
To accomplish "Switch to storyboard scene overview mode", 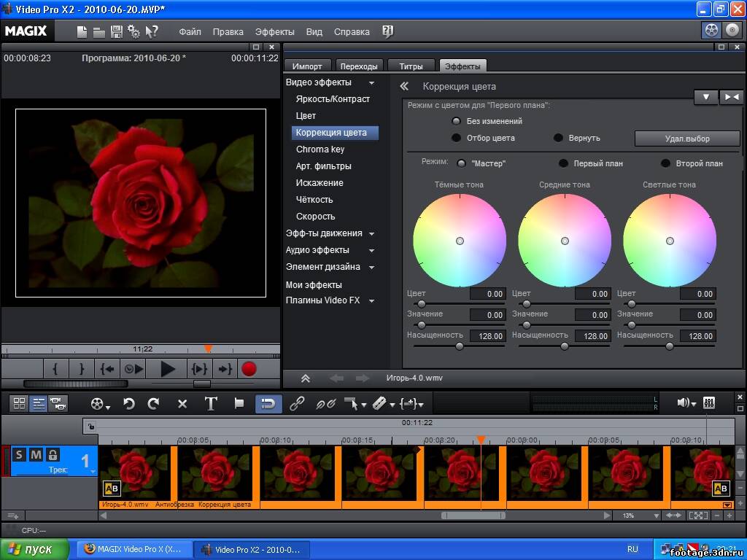I will pyautogui.click(x=20, y=404).
